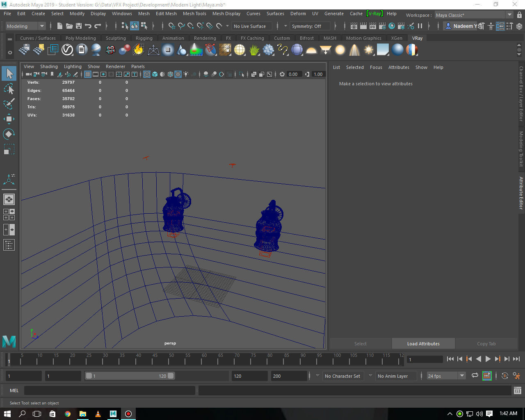The image size is (525, 420).
Task: Click the Load Attributes button
Action: click(x=423, y=344)
